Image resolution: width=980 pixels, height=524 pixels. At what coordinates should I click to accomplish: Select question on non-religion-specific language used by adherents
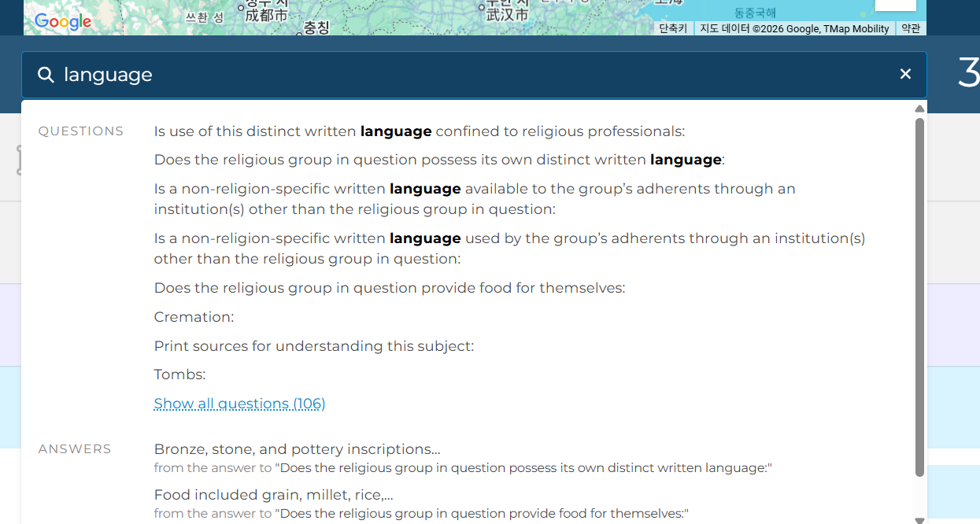pyautogui.click(x=508, y=249)
